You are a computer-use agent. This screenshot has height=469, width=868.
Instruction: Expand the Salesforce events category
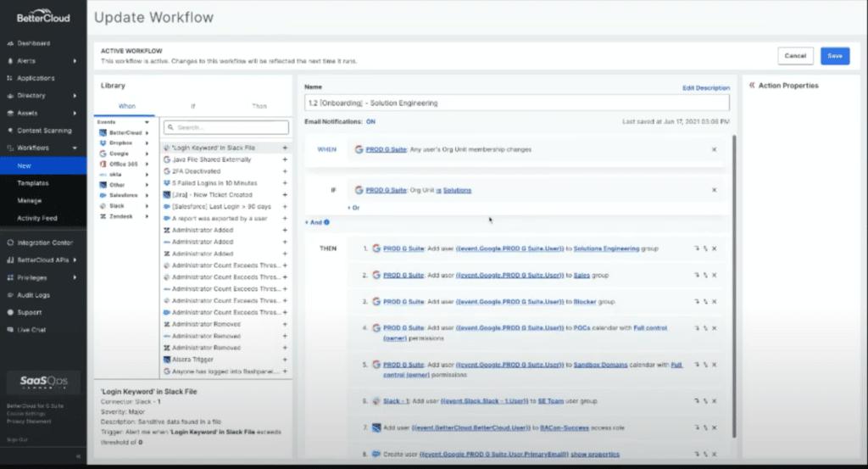[x=147, y=195]
